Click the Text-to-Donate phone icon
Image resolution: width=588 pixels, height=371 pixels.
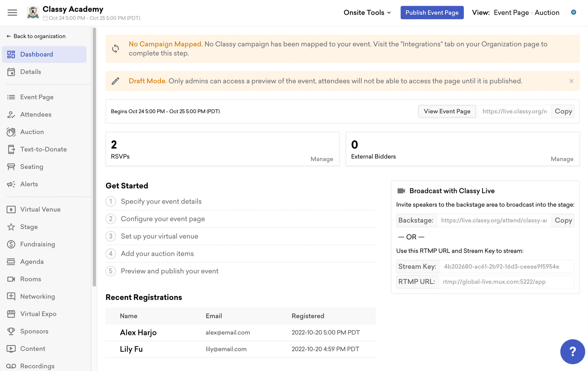pos(11,149)
